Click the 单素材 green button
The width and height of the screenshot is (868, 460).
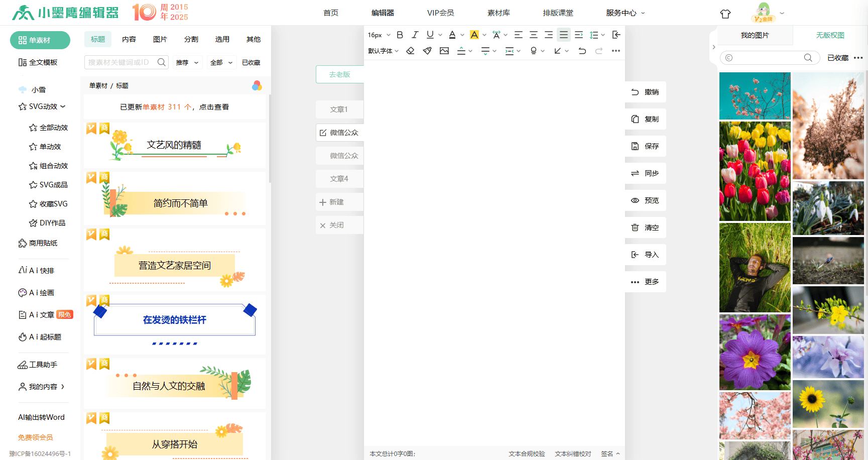pyautogui.click(x=40, y=40)
